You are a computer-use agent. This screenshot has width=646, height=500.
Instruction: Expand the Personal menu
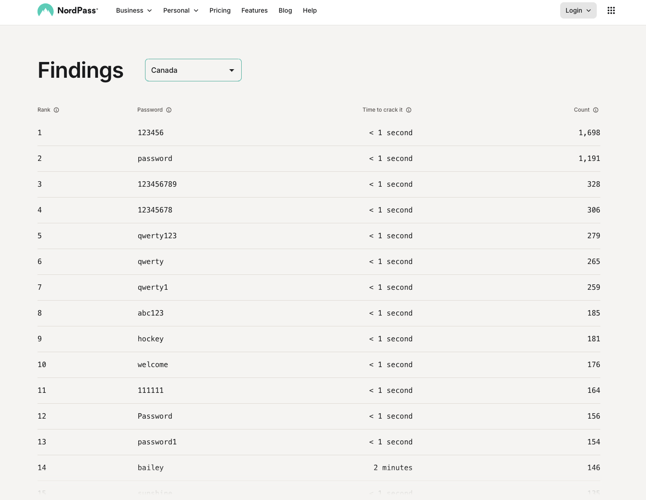[181, 10]
